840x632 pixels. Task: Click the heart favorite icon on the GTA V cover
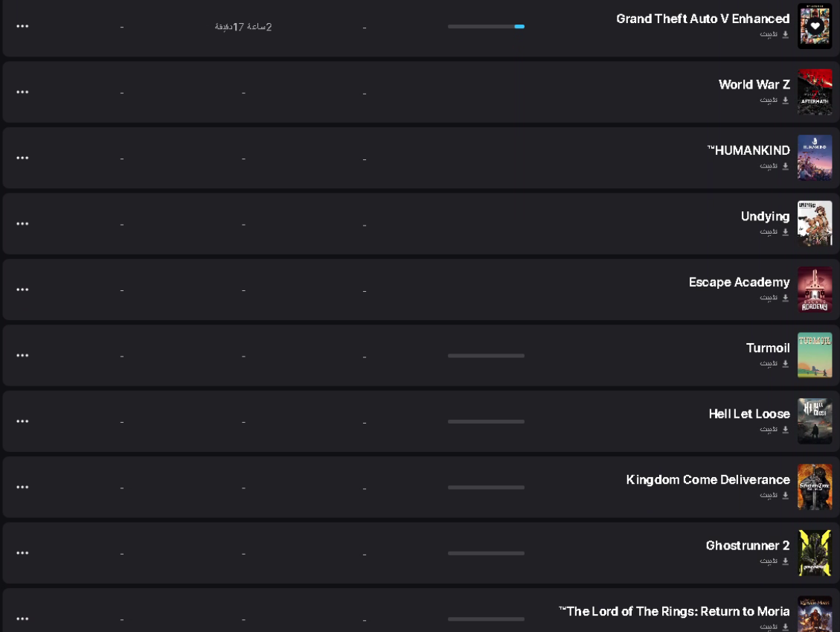815,26
